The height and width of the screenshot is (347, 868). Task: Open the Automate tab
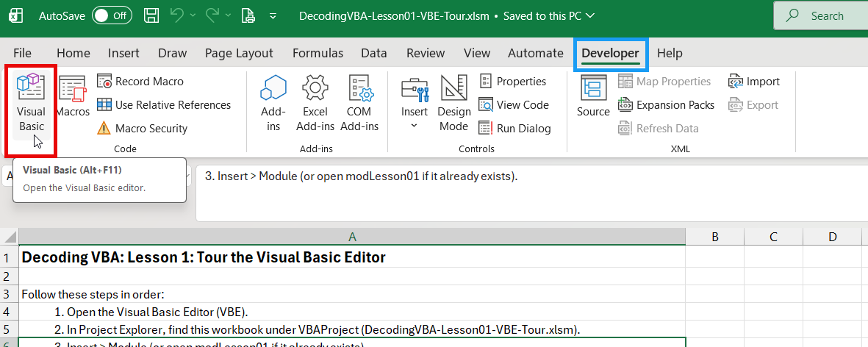535,53
